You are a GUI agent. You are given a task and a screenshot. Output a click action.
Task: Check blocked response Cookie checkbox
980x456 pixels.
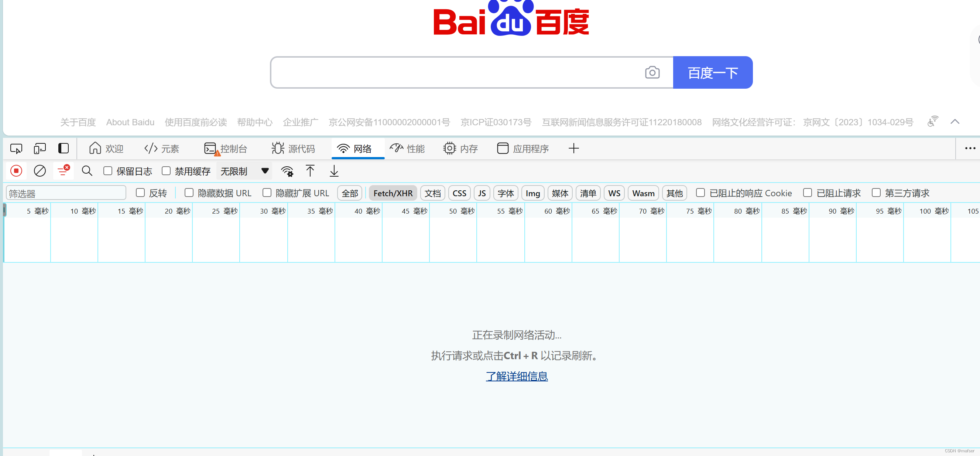[700, 193]
